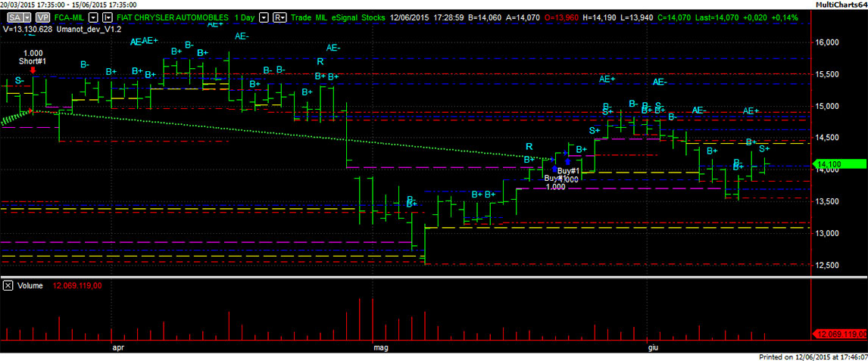Click the VP button in status line
Screen dimensions: 868x361
43,16
